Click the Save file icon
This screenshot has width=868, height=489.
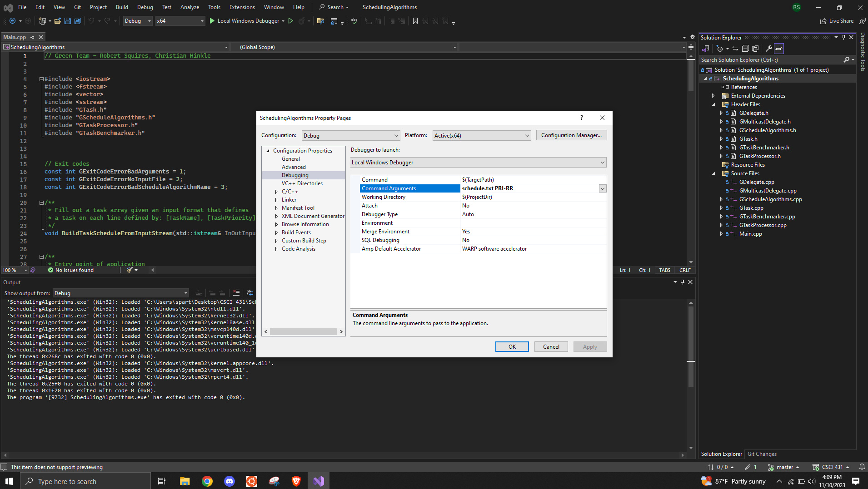68,21
